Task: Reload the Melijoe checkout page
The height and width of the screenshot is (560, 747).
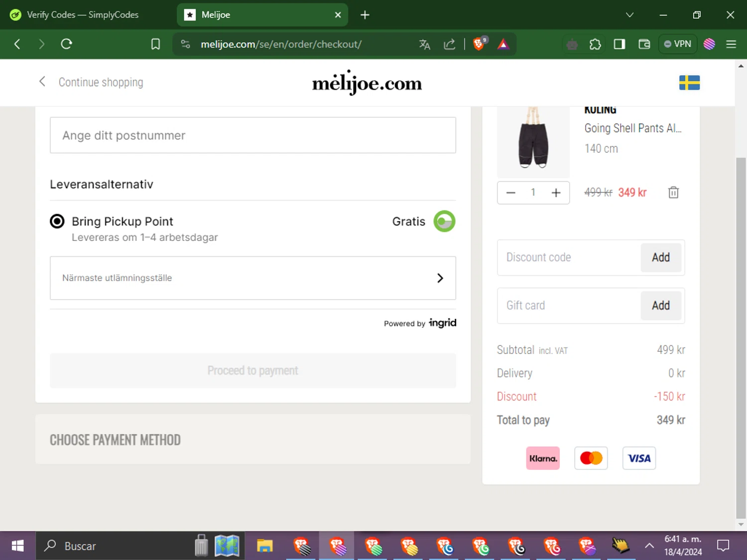Action: click(66, 44)
